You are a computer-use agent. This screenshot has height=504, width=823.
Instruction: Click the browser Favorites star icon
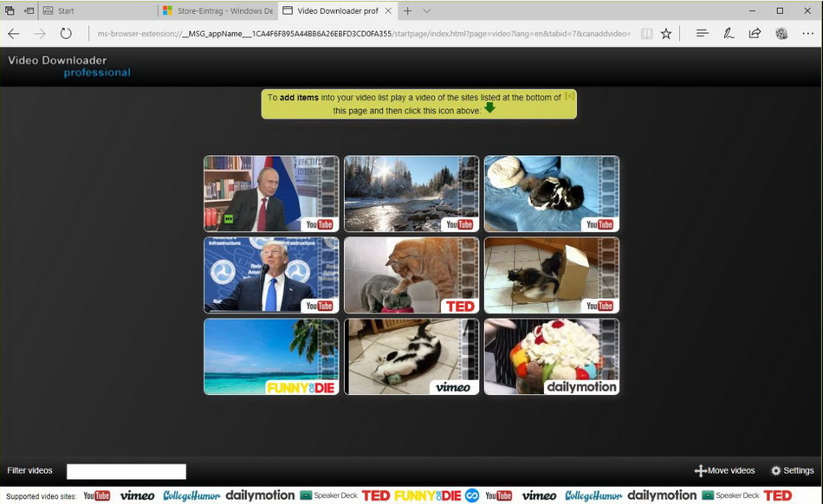pos(665,33)
